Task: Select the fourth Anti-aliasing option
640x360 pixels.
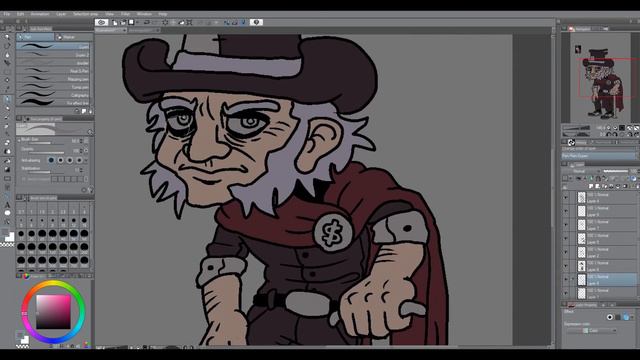Action: (79, 160)
